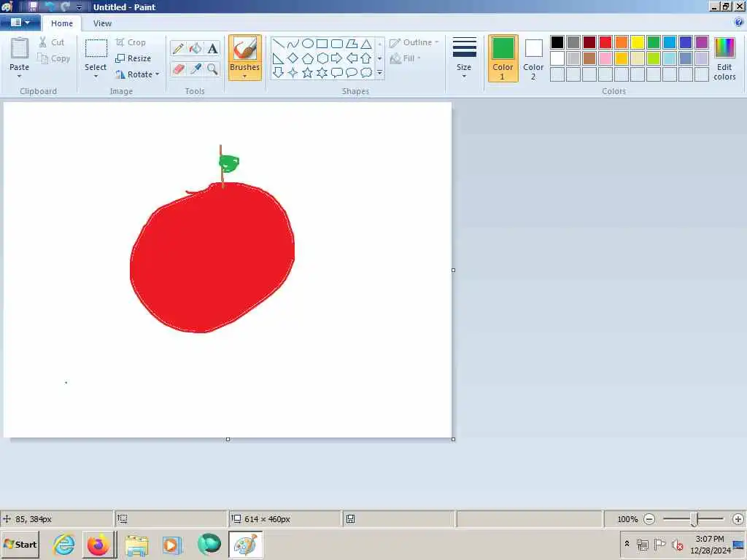Viewport: 747px width, 560px height.
Task: Choose the Right arrow shape
Action: tap(337, 58)
